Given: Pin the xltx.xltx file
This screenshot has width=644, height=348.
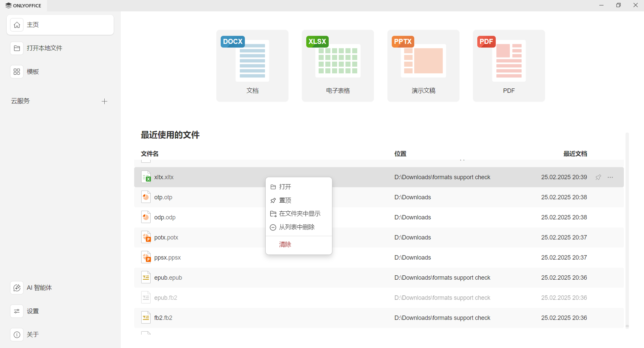Looking at the screenshot, I should 598,177.
